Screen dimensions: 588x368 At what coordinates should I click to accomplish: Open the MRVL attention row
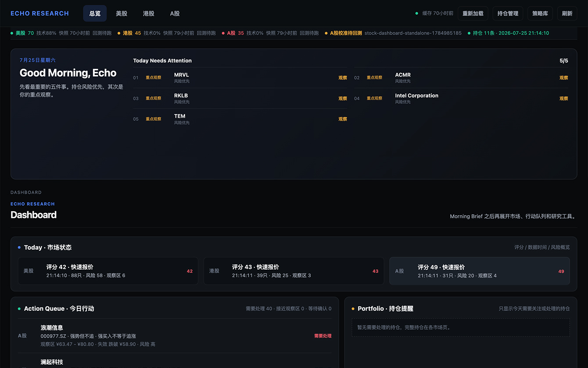tap(240, 78)
